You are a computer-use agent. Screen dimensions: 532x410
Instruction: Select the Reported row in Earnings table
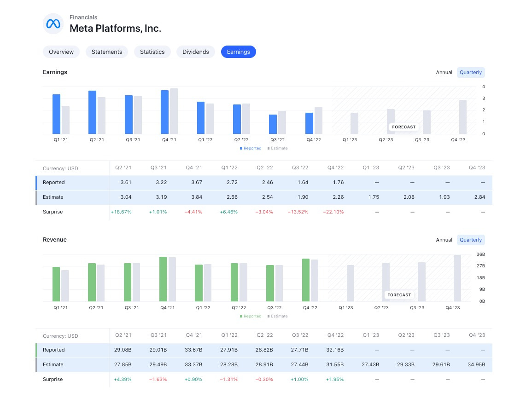(264, 183)
